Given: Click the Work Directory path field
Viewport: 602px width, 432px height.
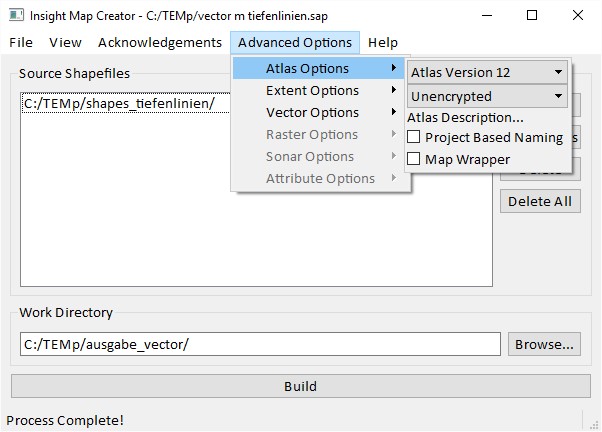Looking at the screenshot, I should pos(260,345).
